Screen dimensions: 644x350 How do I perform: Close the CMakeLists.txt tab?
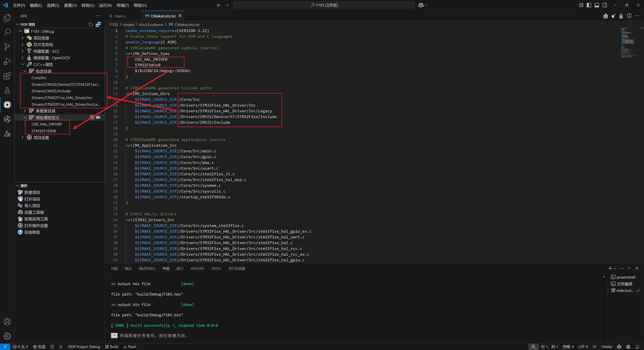click(180, 16)
